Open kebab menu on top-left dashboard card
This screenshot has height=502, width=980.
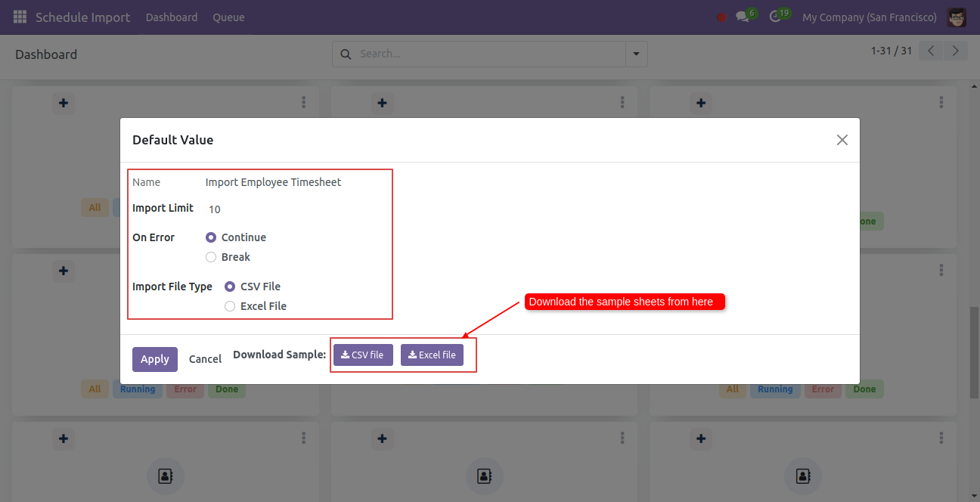[303, 102]
